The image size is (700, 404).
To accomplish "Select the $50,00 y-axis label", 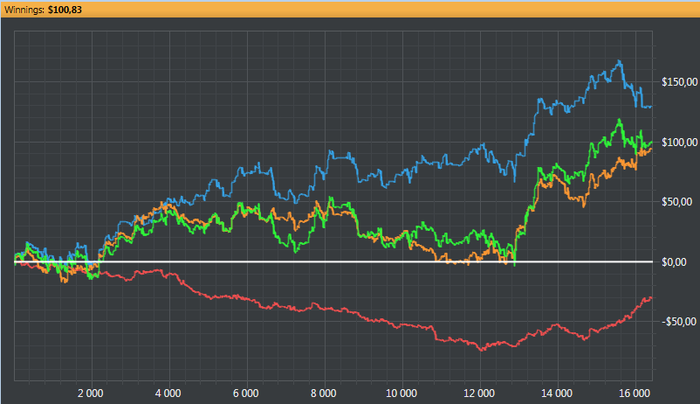I will coord(677,202).
